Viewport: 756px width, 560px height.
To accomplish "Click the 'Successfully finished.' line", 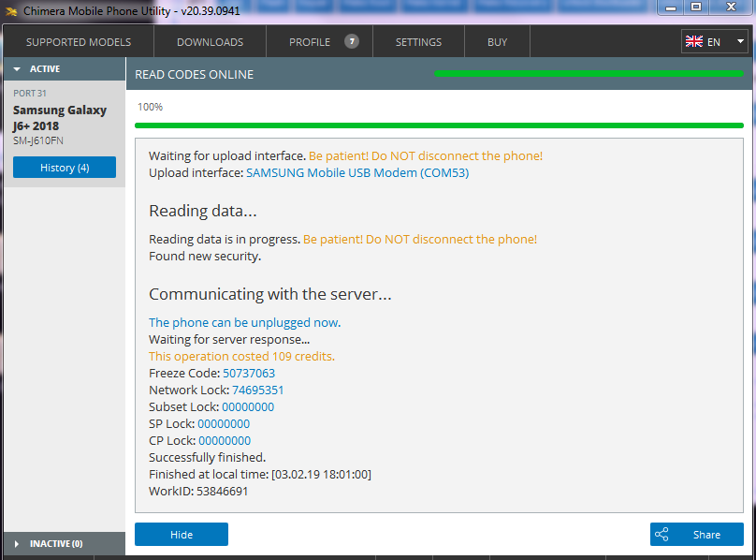I will tap(208, 458).
